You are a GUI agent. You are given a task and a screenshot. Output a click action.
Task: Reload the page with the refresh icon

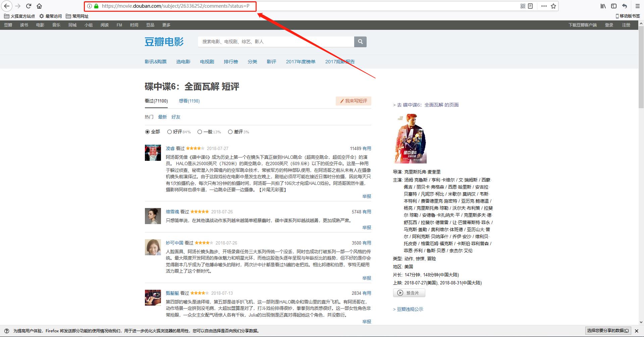tap(29, 6)
